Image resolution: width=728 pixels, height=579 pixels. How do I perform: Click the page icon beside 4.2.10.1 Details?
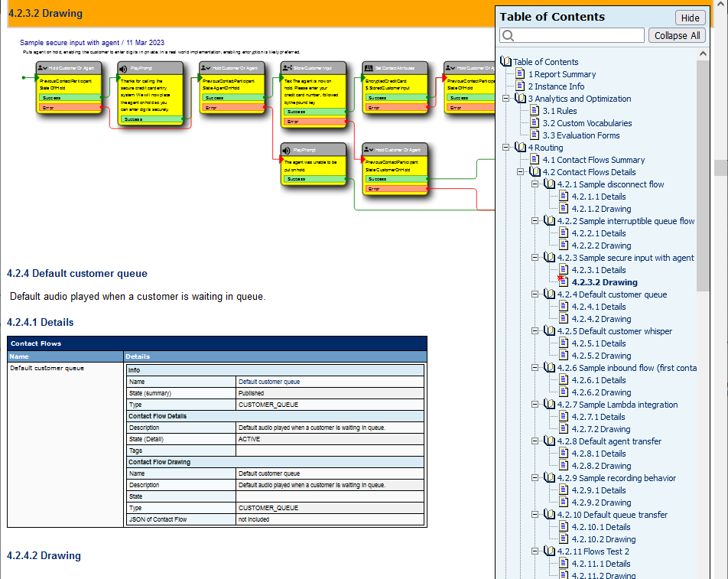point(564,526)
